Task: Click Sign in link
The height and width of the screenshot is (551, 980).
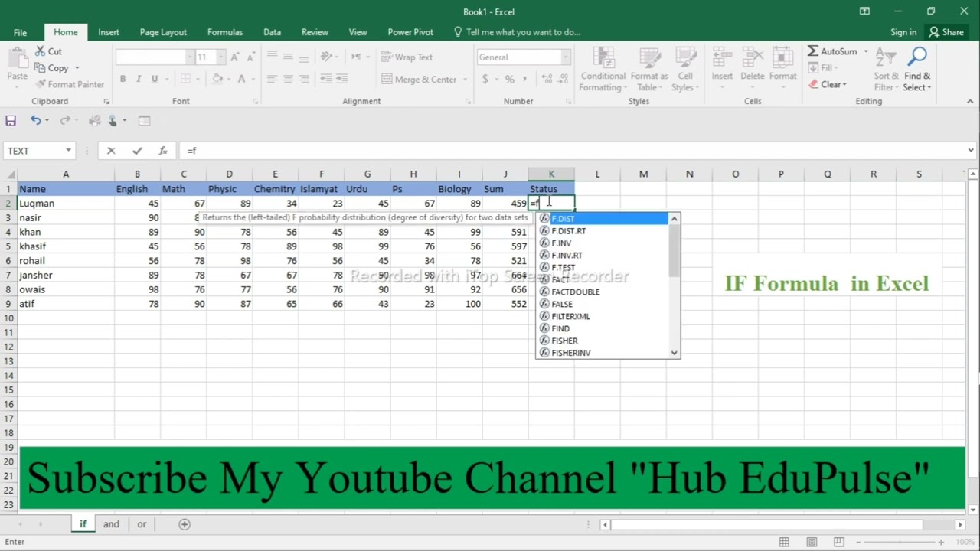Action: pyautogui.click(x=903, y=32)
